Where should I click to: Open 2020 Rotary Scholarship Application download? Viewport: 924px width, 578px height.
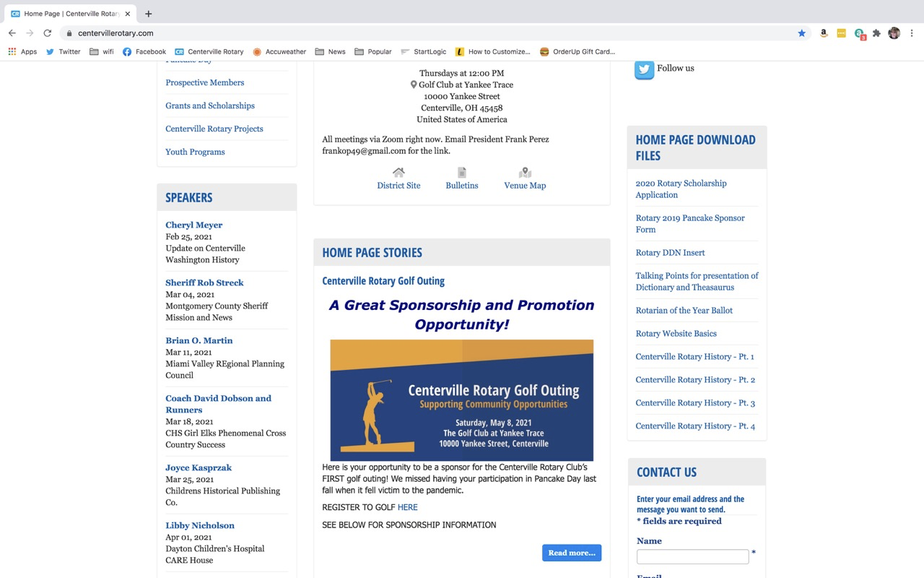(681, 189)
